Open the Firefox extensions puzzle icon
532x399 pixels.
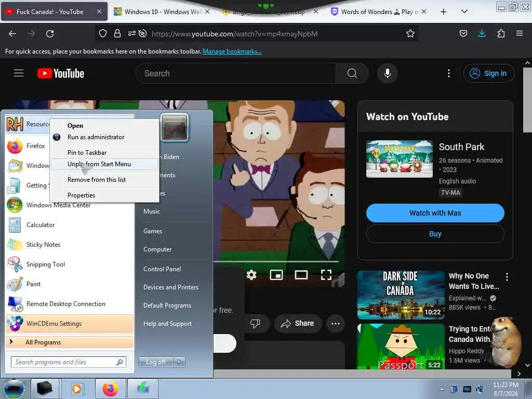501,33
